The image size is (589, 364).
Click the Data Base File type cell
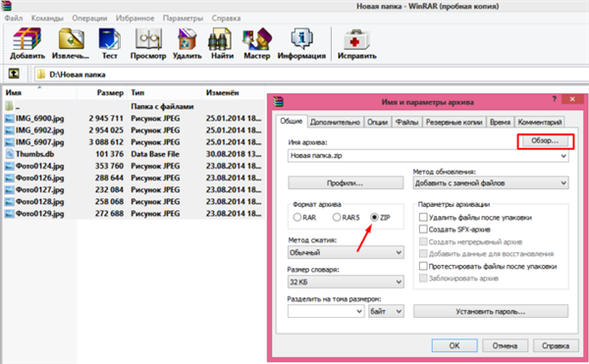[155, 154]
